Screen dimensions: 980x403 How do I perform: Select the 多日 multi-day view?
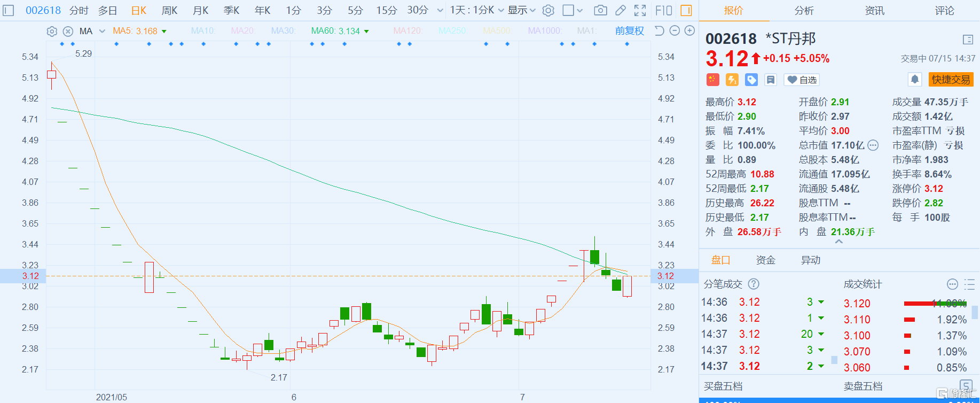pyautogui.click(x=107, y=10)
